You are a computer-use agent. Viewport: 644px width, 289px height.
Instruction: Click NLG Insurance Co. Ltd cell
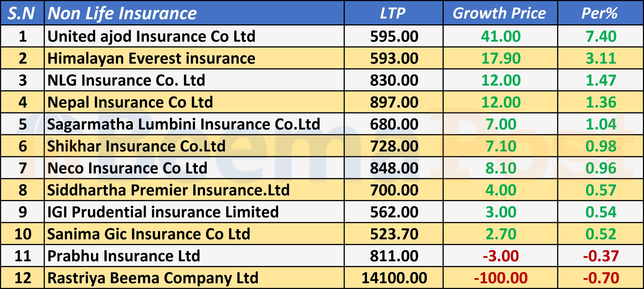click(x=126, y=80)
